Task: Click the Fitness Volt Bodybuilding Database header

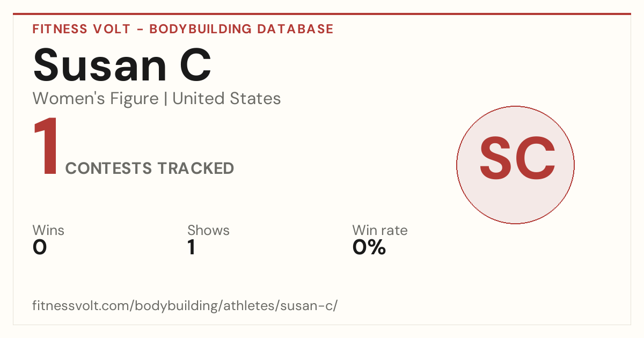Action: click(x=183, y=29)
